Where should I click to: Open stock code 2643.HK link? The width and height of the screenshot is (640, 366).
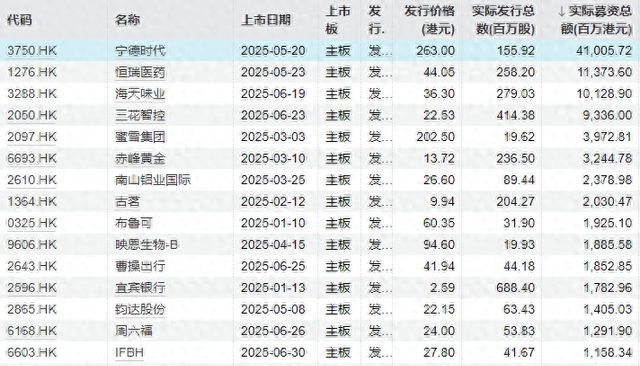click(32, 266)
